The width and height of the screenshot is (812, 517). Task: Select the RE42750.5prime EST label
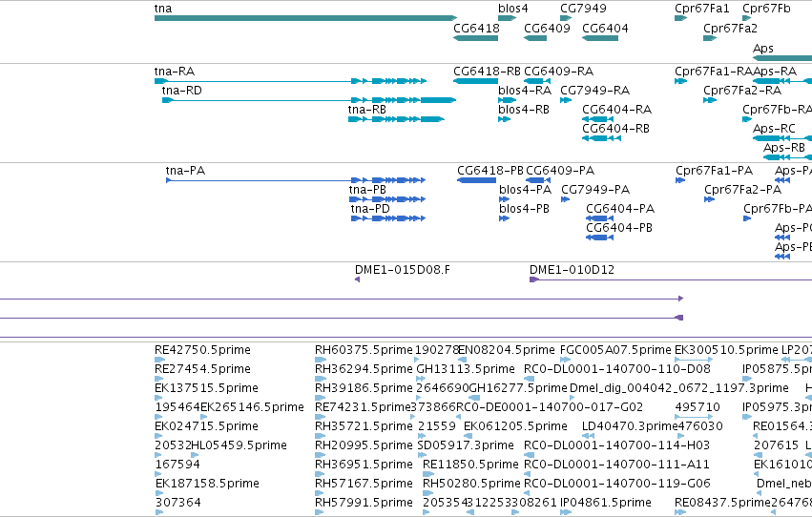[202, 350]
